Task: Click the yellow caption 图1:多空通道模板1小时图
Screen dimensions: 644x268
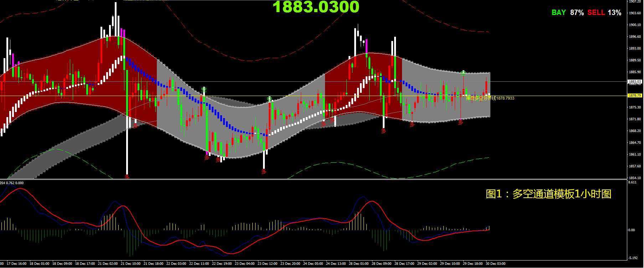Action: (x=549, y=194)
